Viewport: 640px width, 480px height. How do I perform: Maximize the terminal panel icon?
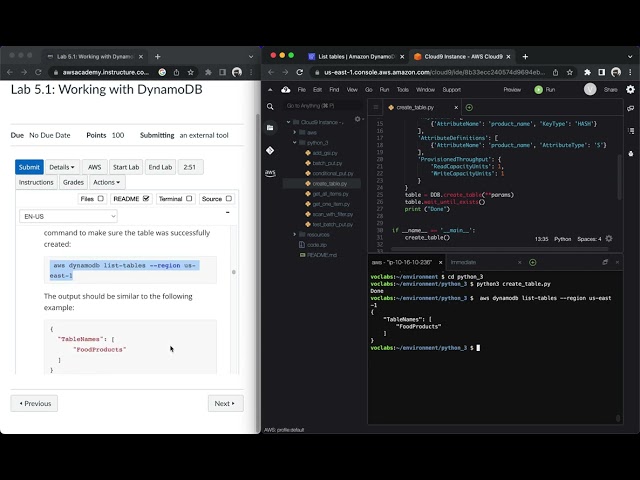pos(605,262)
